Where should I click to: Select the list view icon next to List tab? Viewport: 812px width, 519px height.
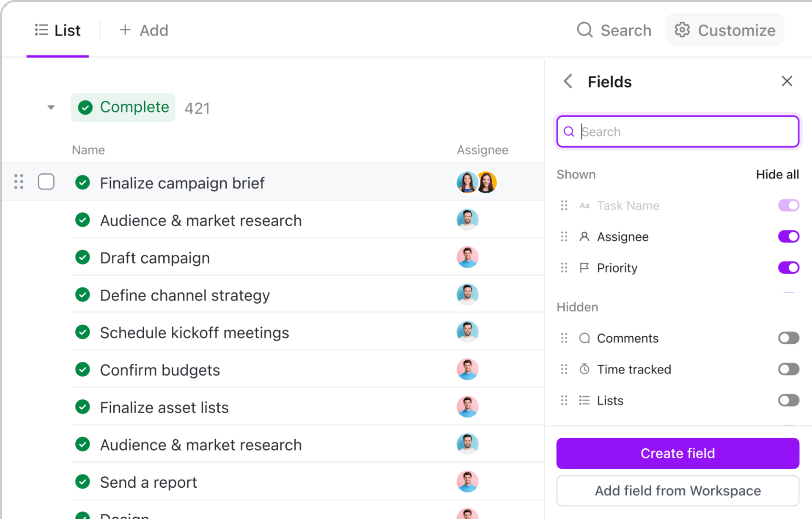point(41,30)
